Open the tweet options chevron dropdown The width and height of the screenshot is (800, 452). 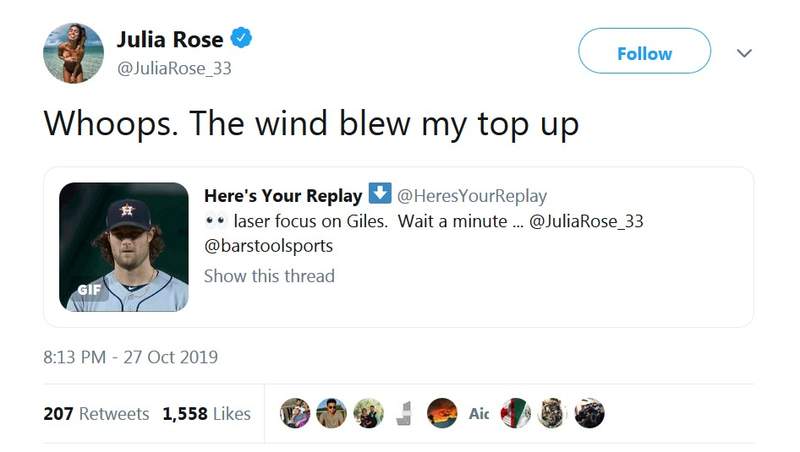(x=743, y=54)
